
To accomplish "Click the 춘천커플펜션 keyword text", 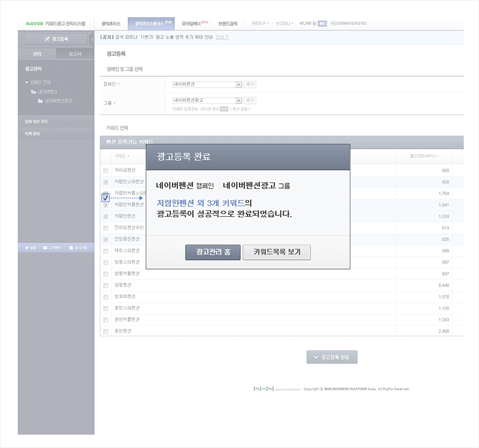I will point(127,319).
